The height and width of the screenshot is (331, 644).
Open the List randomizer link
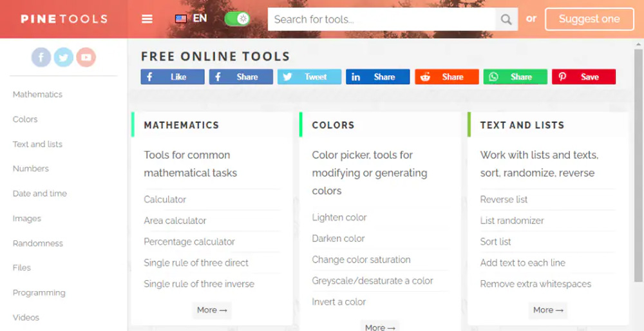pyautogui.click(x=512, y=220)
